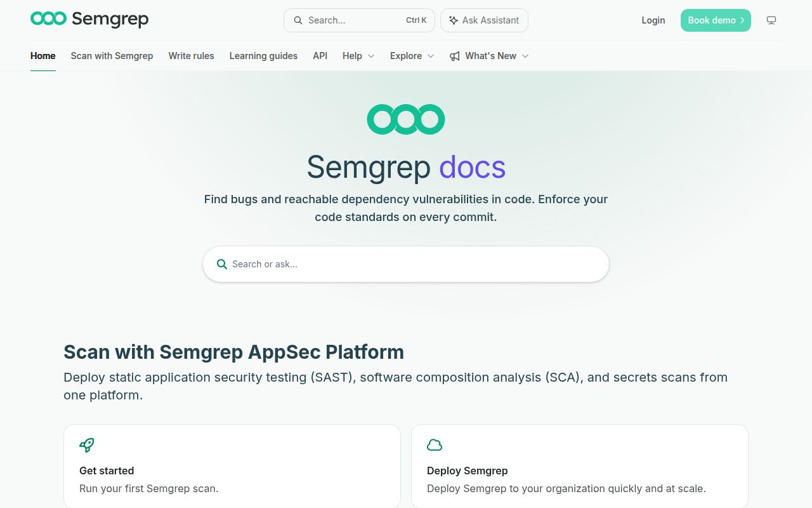The width and height of the screenshot is (812, 508).
Task: Switch to the Learning guides tab
Action: (263, 56)
